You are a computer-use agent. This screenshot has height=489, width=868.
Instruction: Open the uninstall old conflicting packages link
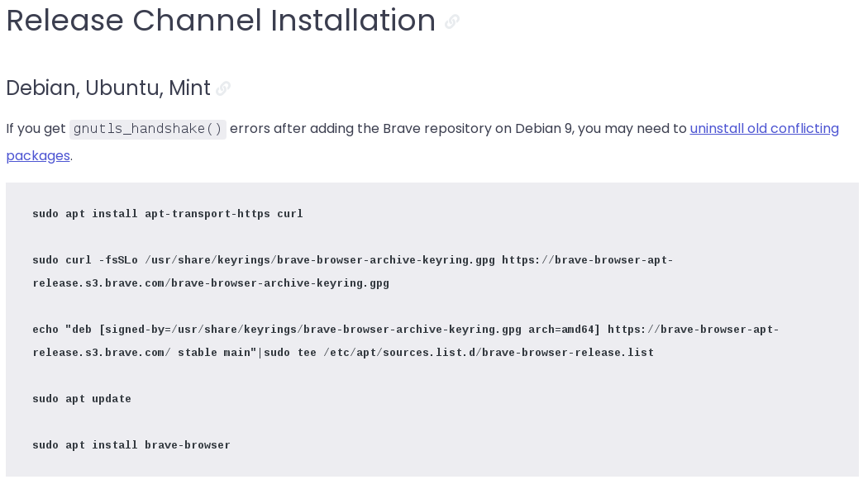pyautogui.click(x=764, y=128)
